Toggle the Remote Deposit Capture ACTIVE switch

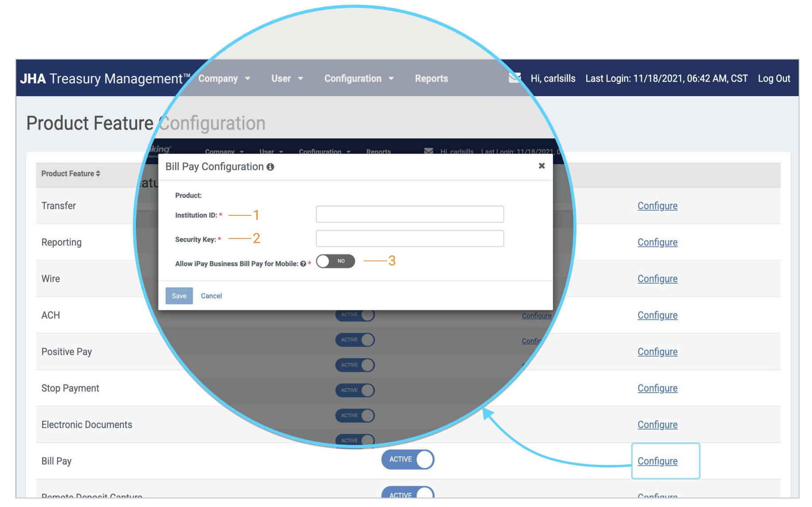coord(407,494)
